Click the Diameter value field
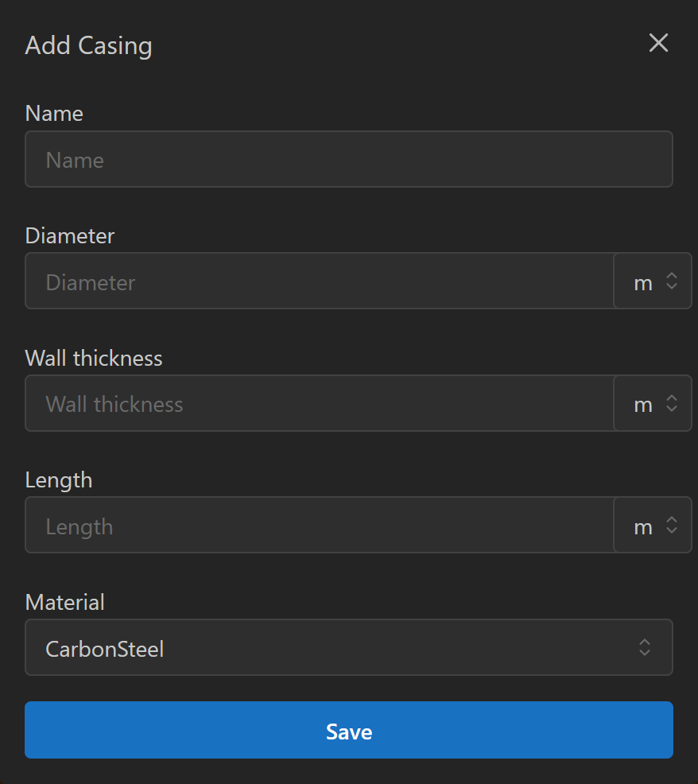Screen dimensions: 698x784 pyautogui.click(x=318, y=281)
